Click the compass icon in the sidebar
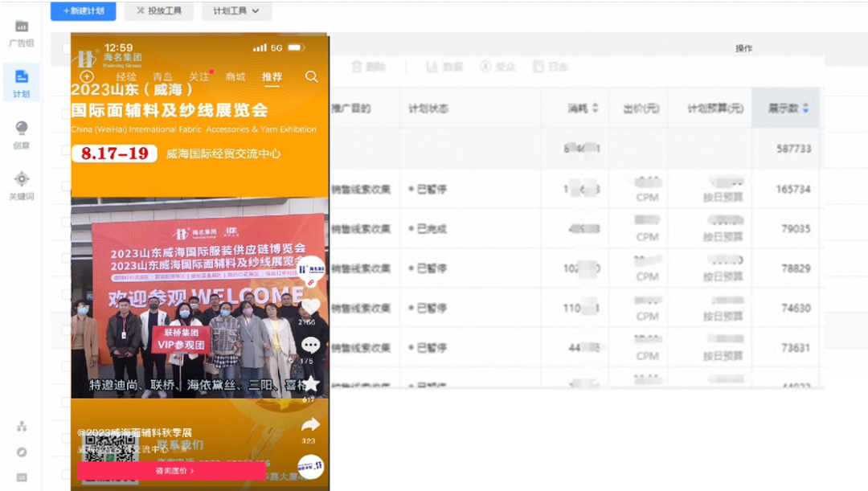This screenshot has width=868, height=491. coord(22,452)
